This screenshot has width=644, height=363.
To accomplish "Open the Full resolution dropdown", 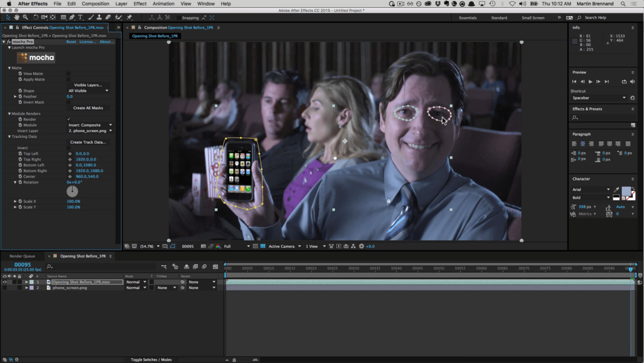I will click(237, 246).
